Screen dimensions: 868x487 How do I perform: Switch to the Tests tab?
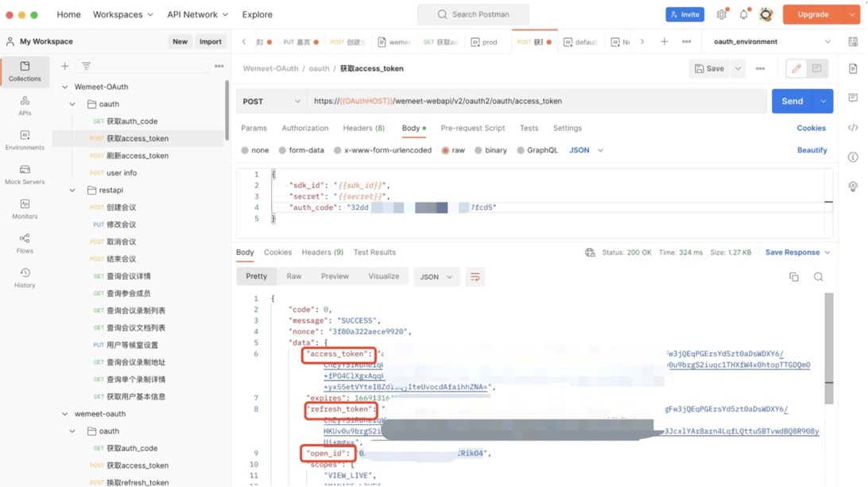click(x=529, y=128)
